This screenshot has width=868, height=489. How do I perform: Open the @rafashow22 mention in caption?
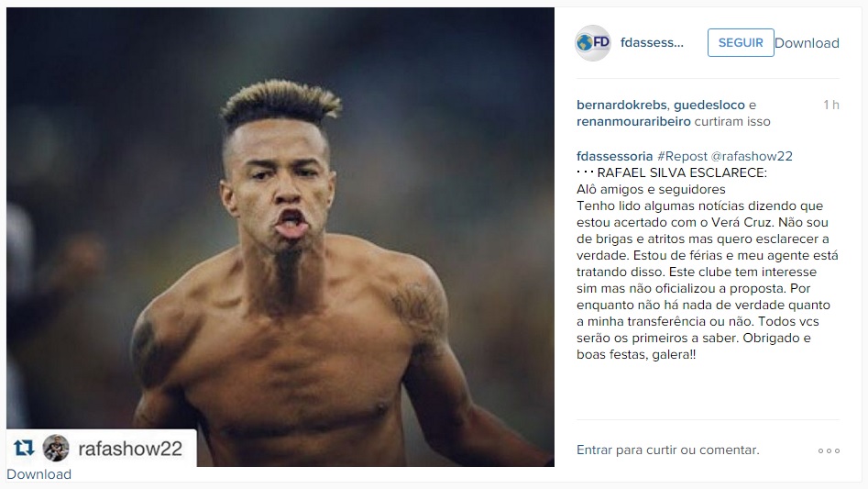(752, 156)
